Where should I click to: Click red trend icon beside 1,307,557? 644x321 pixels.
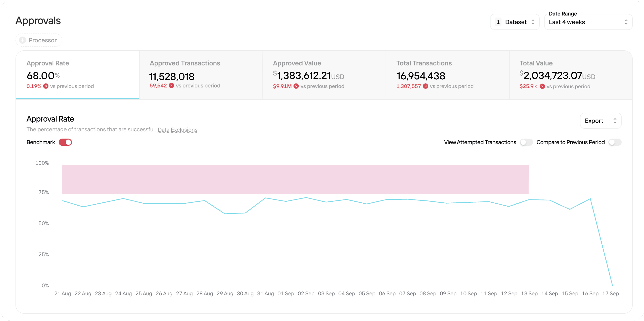coord(425,86)
